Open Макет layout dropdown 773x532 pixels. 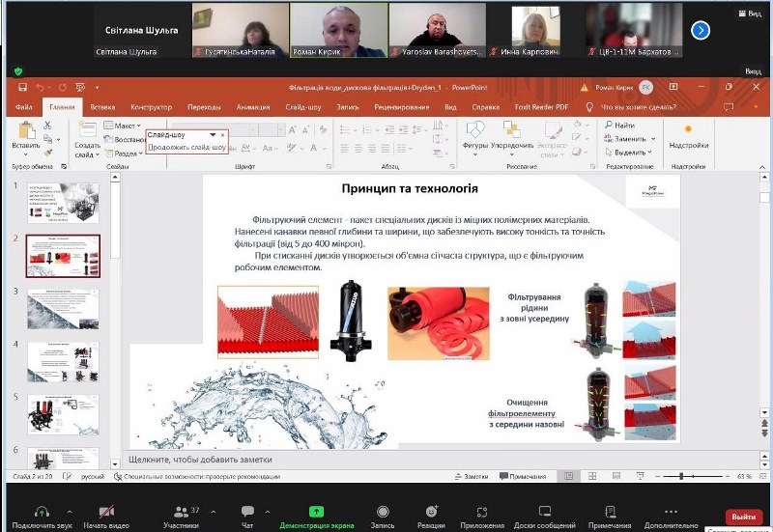coord(123,126)
